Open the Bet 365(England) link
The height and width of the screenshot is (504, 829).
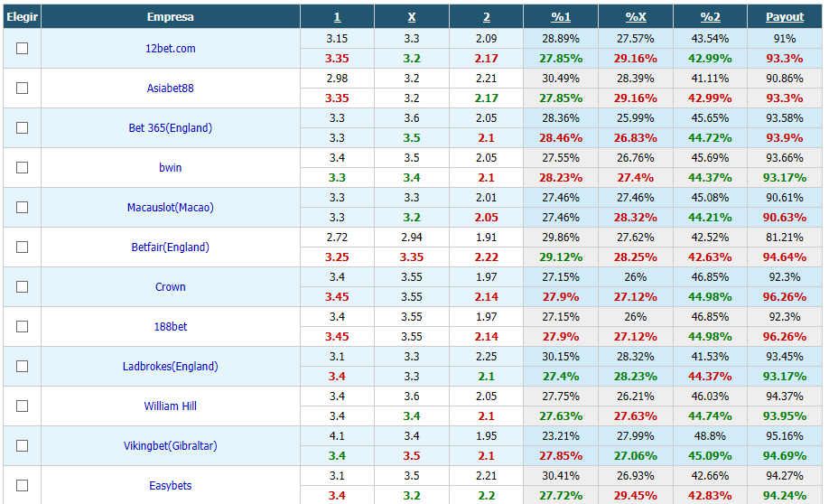point(171,127)
